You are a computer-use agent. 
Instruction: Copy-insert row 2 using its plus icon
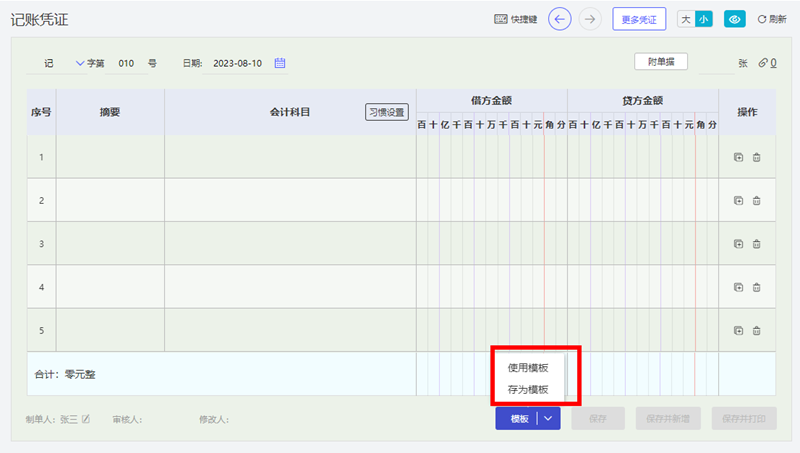(x=738, y=200)
